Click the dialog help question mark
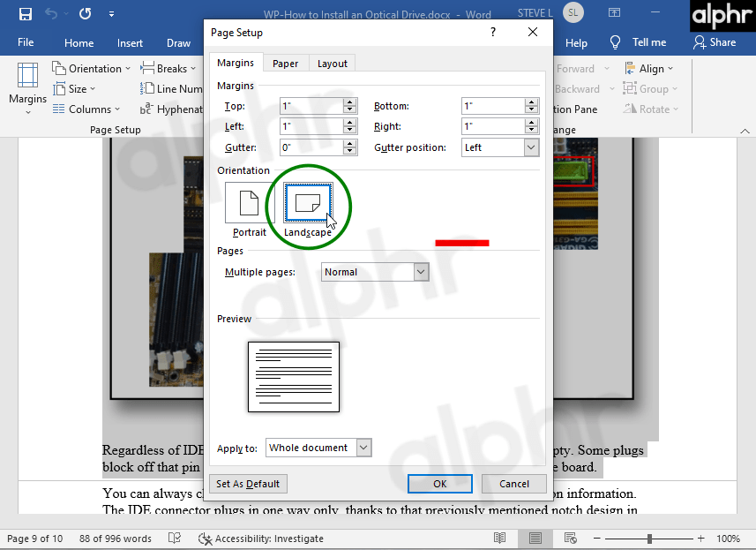The height and width of the screenshot is (550, 756). tap(493, 32)
